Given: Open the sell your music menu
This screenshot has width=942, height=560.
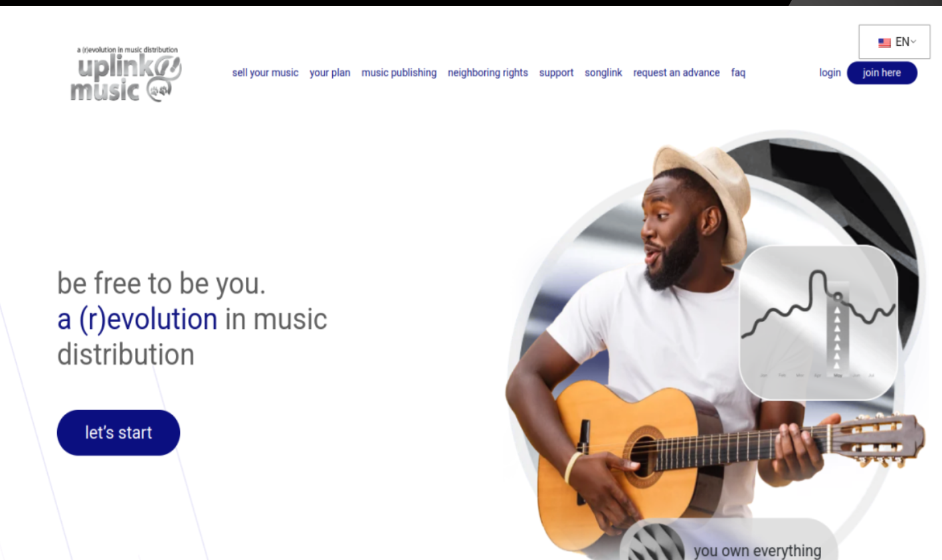Looking at the screenshot, I should click(265, 72).
